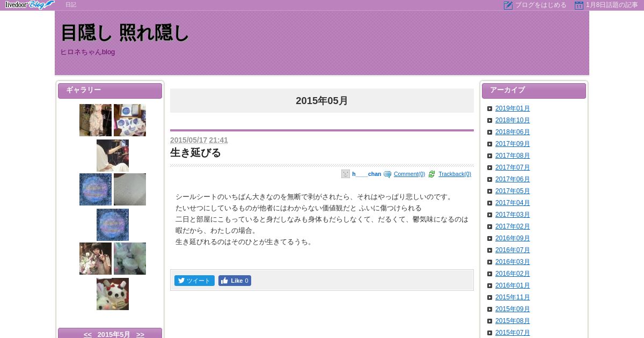Click the subtitle ヒロネちゃんblog
Image resolution: width=644 pixels, height=338 pixels.
tap(87, 52)
